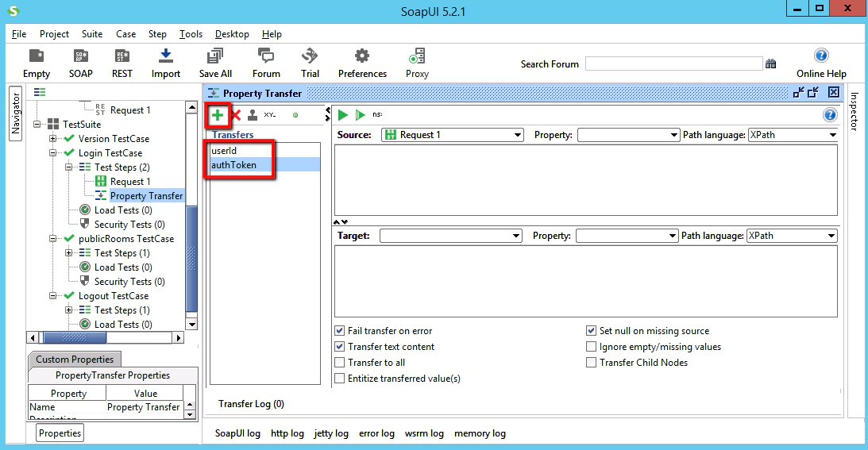Open the Target Property dropdown
The height and width of the screenshot is (450, 868).
tap(627, 235)
